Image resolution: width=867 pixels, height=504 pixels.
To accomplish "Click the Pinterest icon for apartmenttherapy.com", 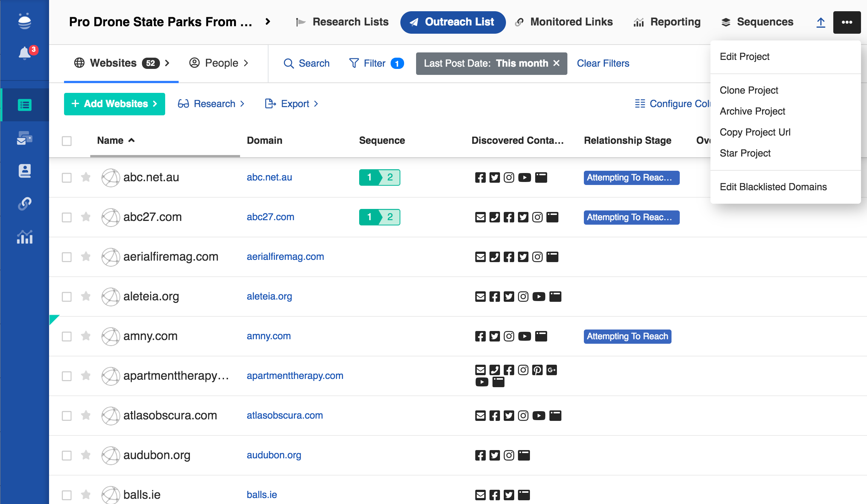I will tap(537, 370).
